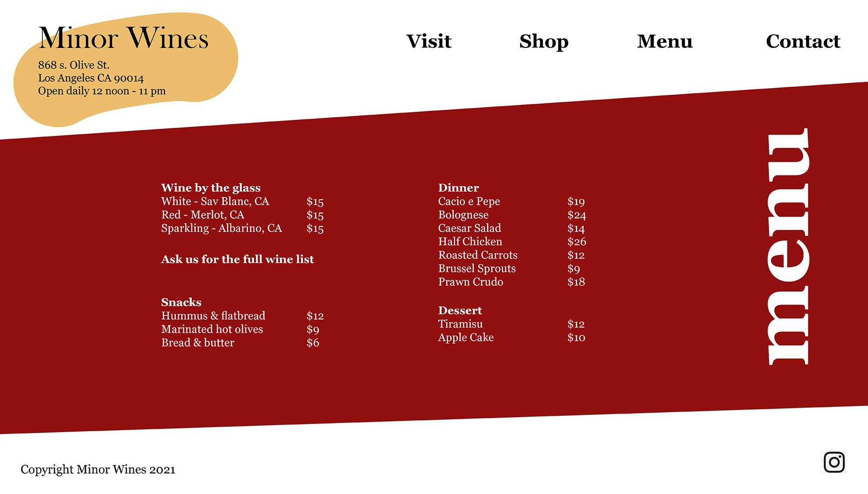Click Ask us for full wine list
This screenshot has width=868, height=494.
click(236, 259)
